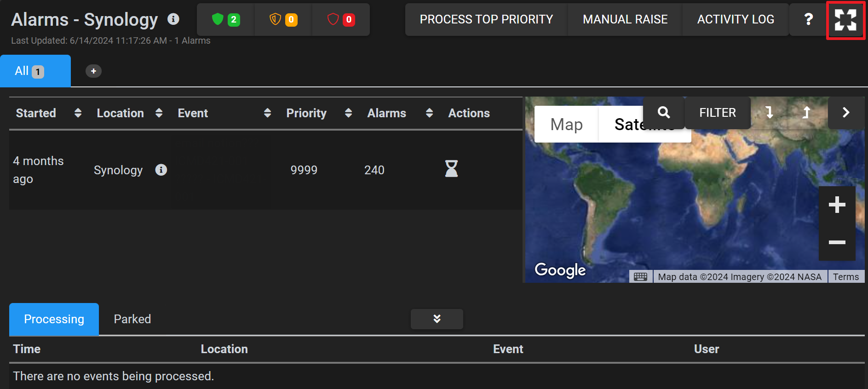Screen dimensions: 868x389
Task: Toggle the red shield filter showing 0
Action: [341, 19]
